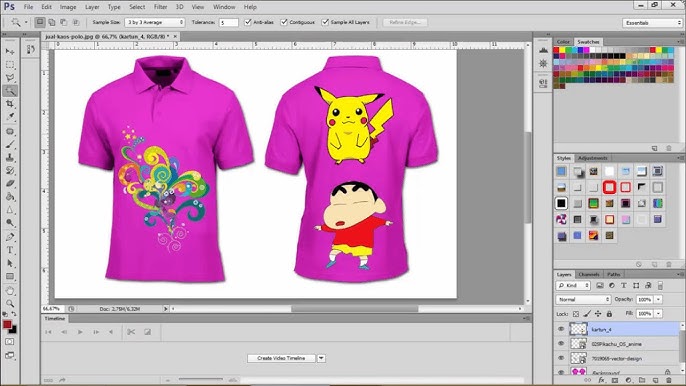Click Add to Selection mode button
This screenshot has width=686, height=386.
pyautogui.click(x=52, y=22)
